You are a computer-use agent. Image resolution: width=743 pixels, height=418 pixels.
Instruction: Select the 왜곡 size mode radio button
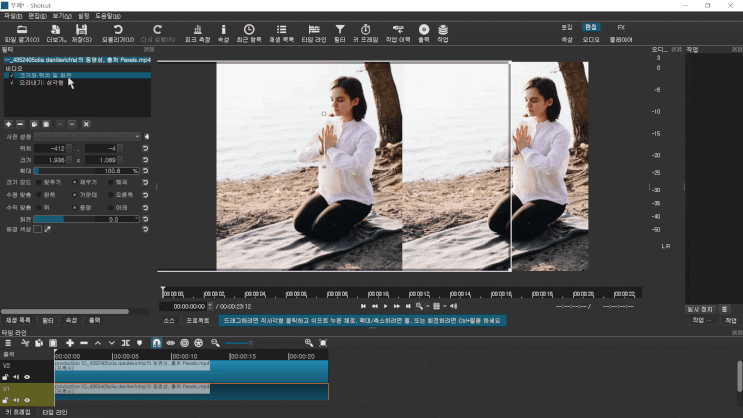coord(110,182)
